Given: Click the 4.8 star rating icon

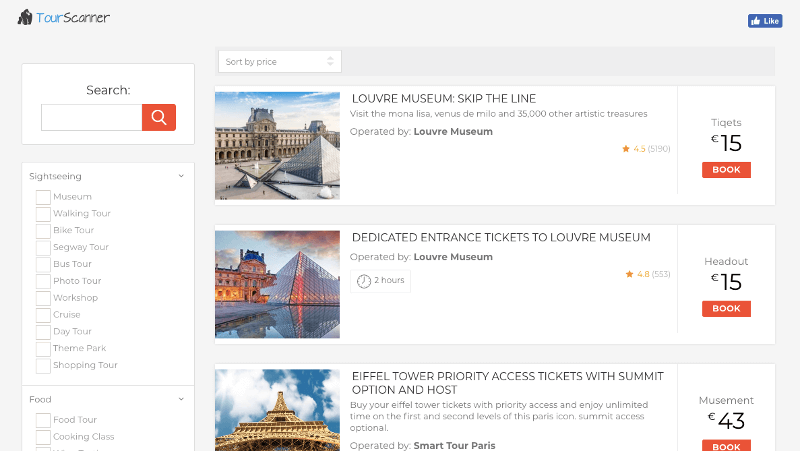Looking at the screenshot, I should (x=630, y=274).
